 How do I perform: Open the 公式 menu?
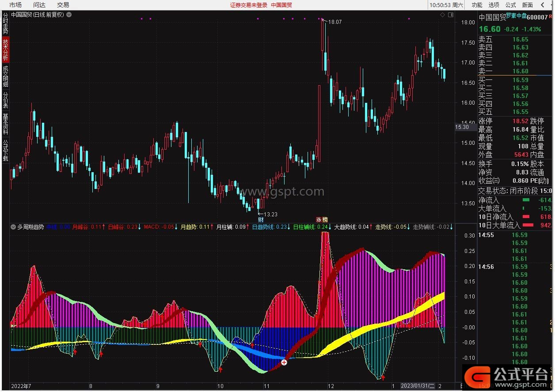[510, 5]
